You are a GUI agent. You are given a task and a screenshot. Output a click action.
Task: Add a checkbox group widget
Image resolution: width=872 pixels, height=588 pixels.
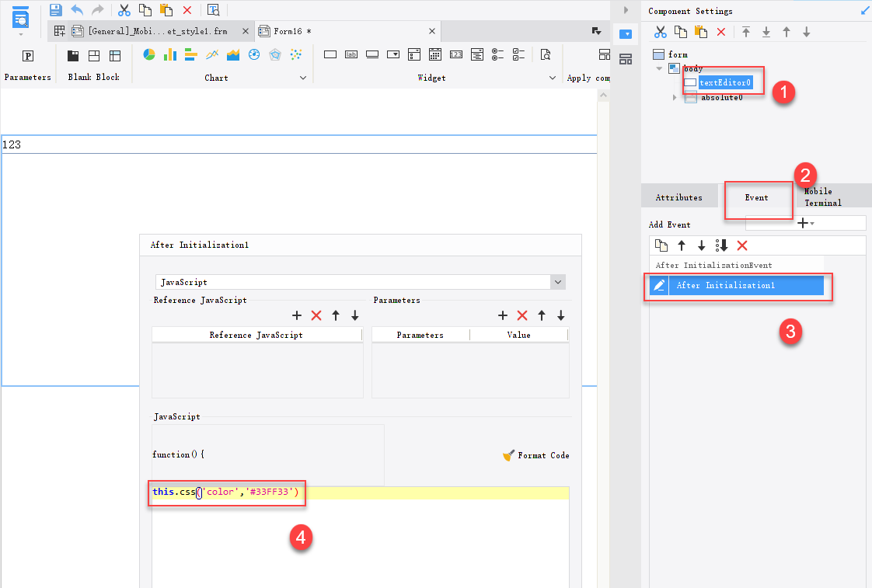click(518, 54)
